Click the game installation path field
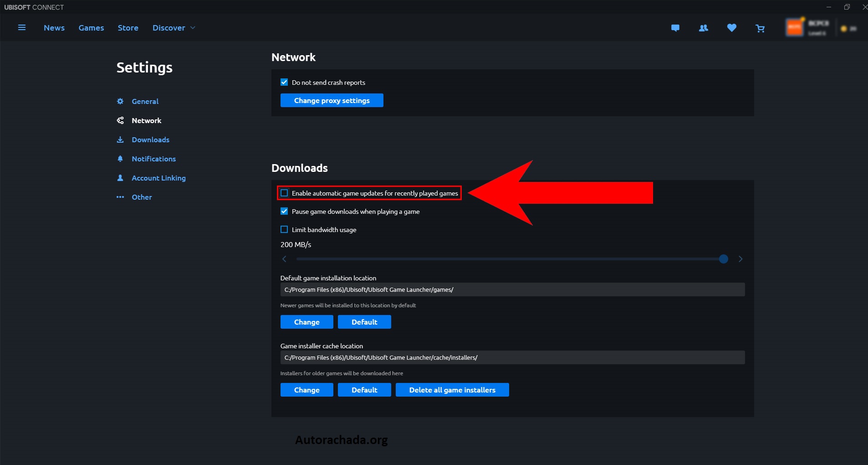 513,289
